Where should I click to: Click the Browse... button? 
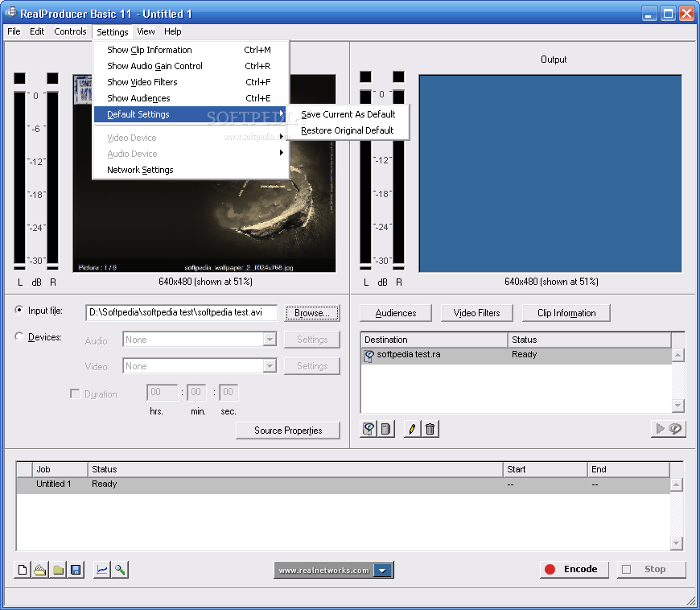[x=312, y=313]
